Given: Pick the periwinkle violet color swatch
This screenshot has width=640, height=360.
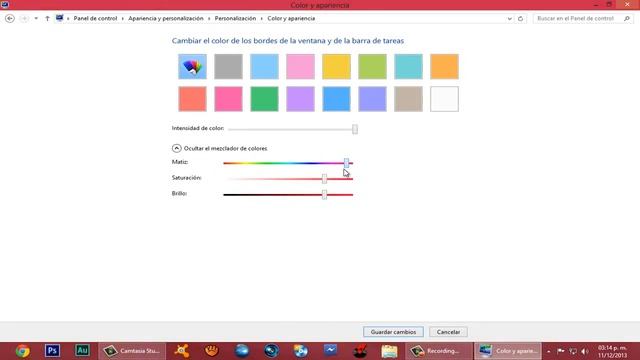Looking at the screenshot, I should (x=372, y=99).
